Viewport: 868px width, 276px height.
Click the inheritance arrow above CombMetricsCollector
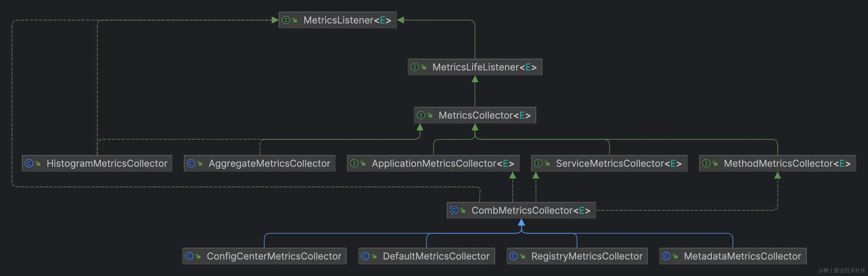point(522,223)
